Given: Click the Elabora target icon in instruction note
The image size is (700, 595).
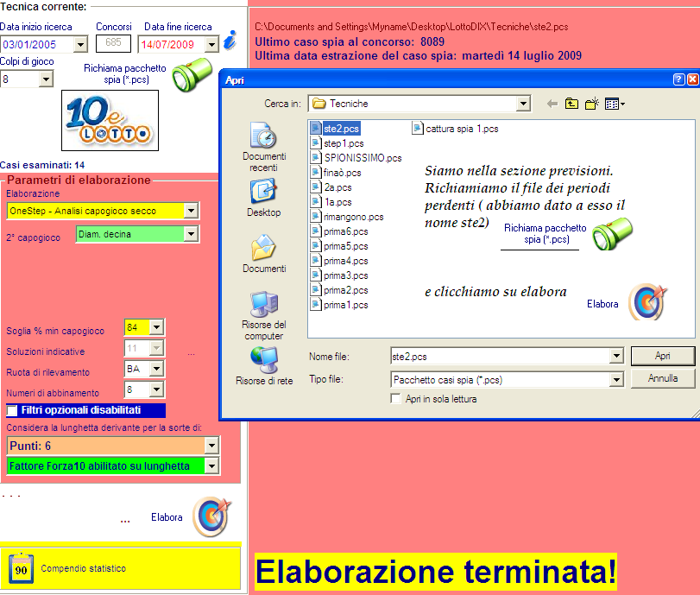Looking at the screenshot, I should (x=647, y=302).
